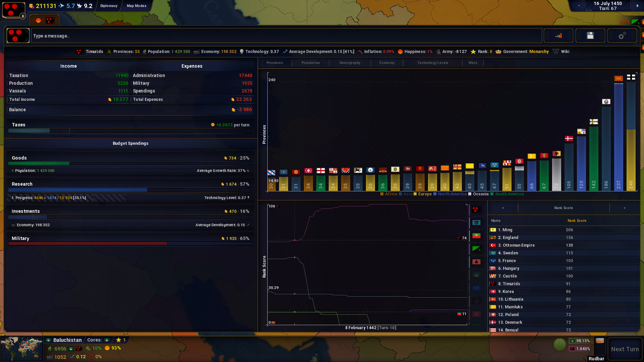Click the Army: -8127 entry
This screenshot has width=644, height=362.
pyautogui.click(x=451, y=52)
